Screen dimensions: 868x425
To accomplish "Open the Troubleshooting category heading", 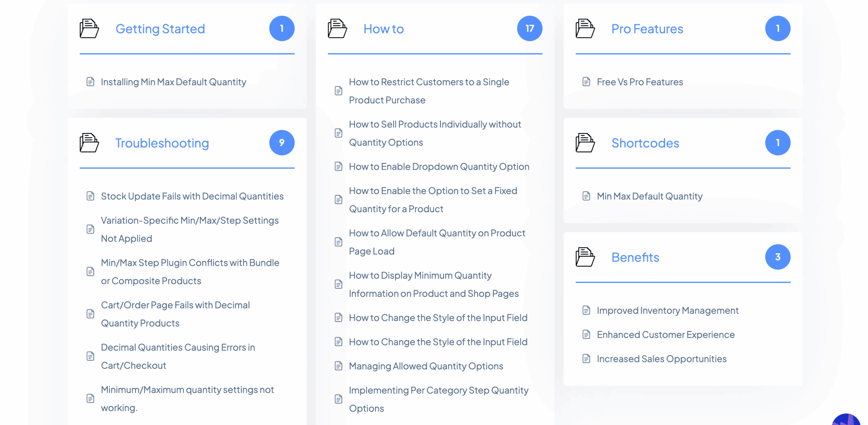I will click(162, 143).
